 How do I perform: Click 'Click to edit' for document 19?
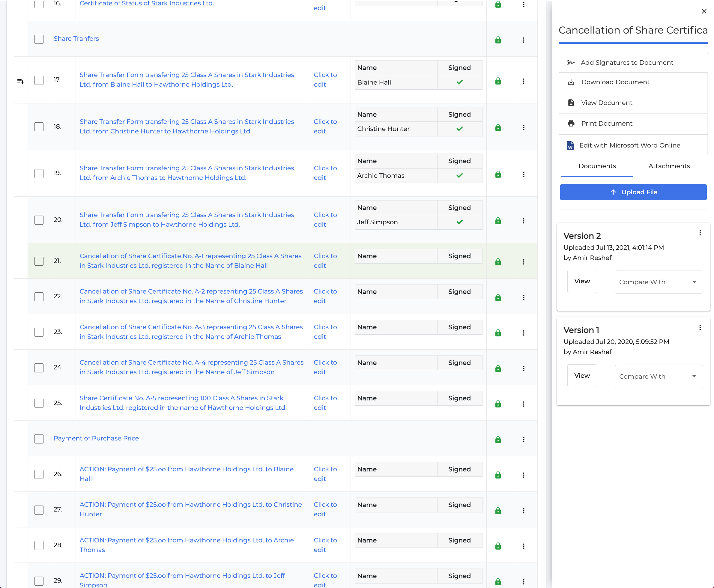pyautogui.click(x=325, y=173)
